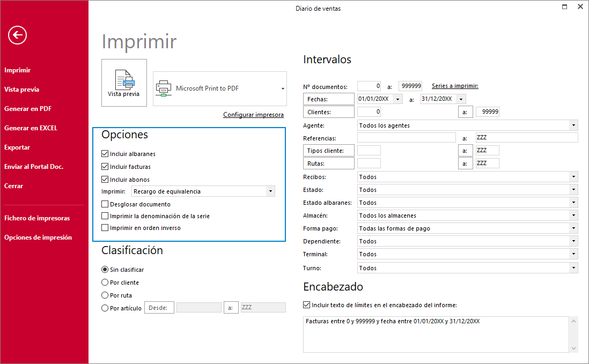Screen dimensions: 589x364
Task: Click the a: button in Tipos cliente row
Action: (x=466, y=151)
